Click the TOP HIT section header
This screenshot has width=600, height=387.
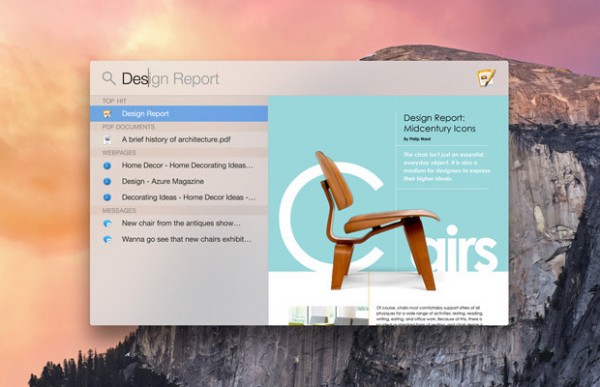tap(114, 101)
